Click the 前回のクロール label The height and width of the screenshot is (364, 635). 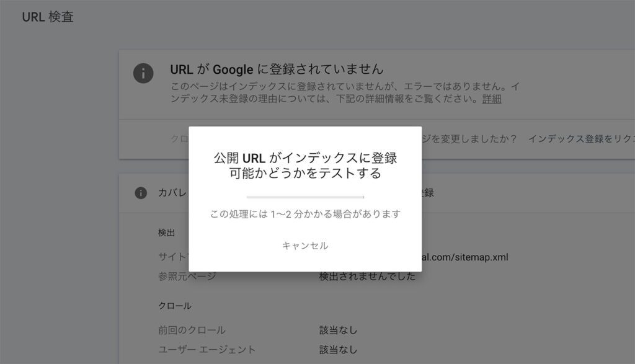point(192,330)
